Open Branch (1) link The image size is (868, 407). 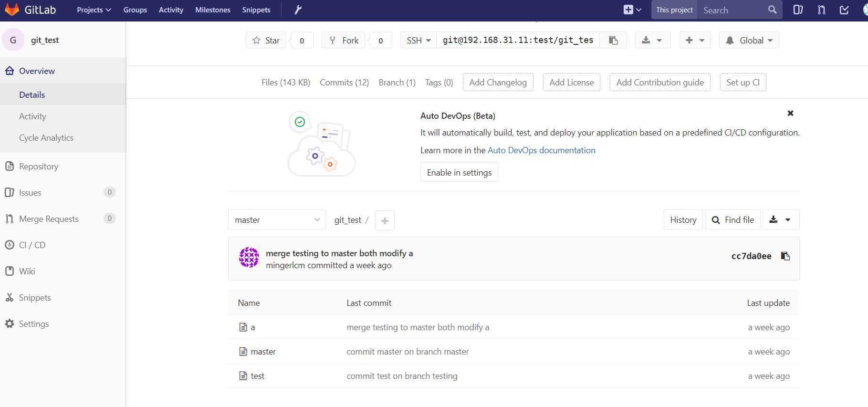click(x=397, y=83)
